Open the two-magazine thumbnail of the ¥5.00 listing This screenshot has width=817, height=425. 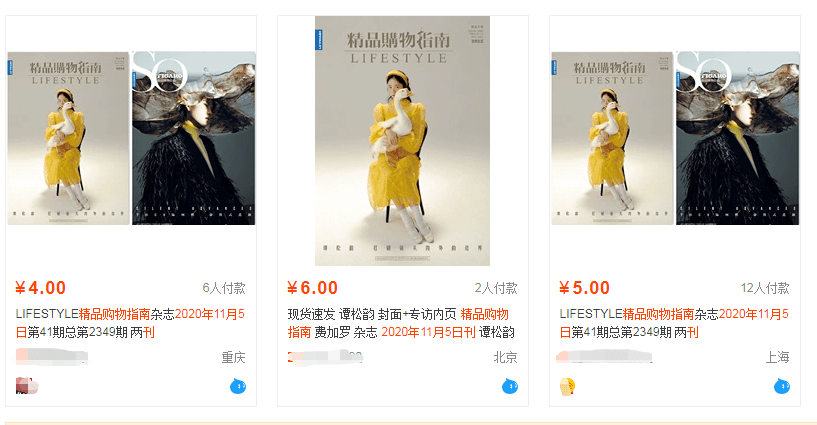click(x=675, y=138)
